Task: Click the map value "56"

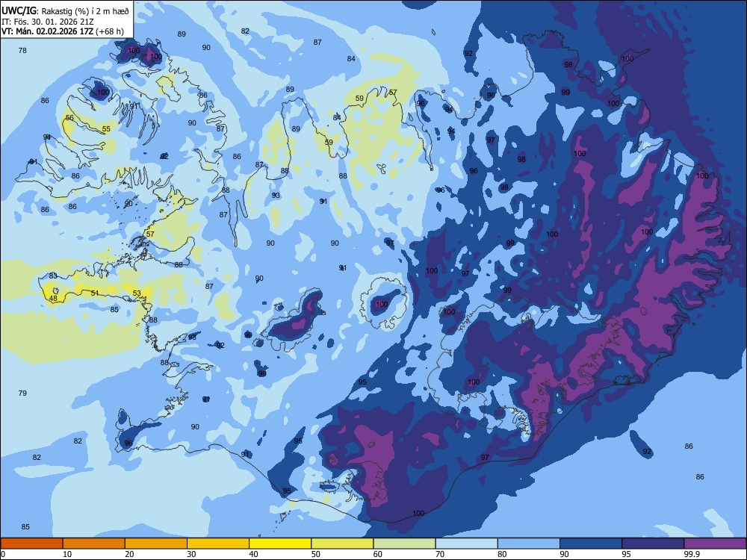Action: (x=69, y=118)
